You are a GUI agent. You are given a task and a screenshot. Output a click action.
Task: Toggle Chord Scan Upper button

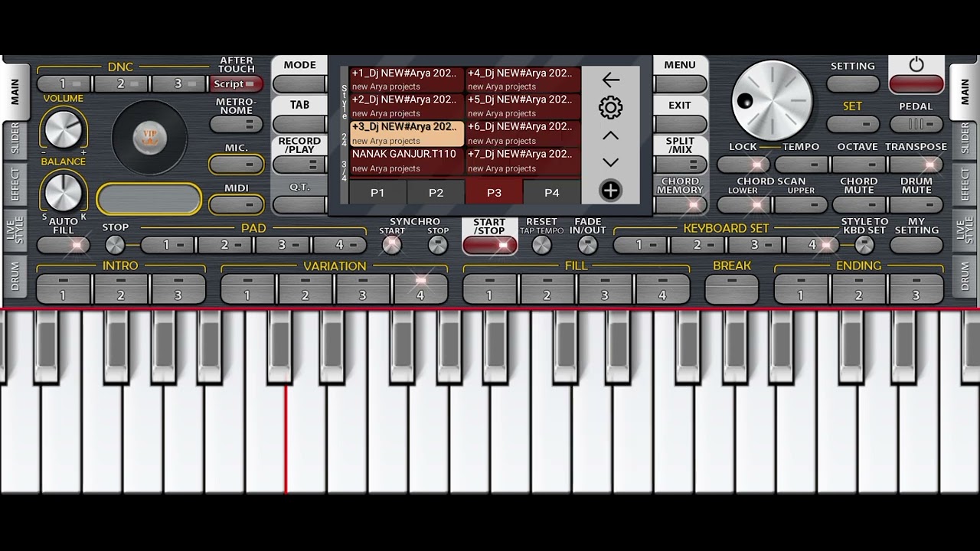[801, 205]
